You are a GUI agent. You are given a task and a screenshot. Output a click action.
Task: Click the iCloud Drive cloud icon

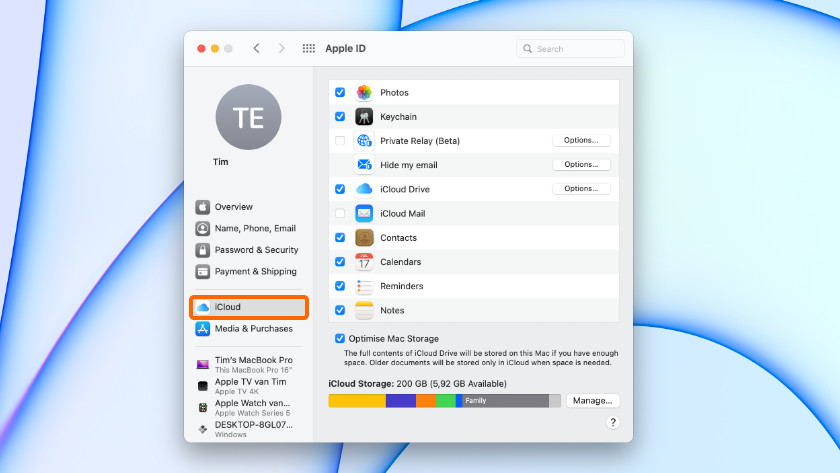pyautogui.click(x=364, y=189)
